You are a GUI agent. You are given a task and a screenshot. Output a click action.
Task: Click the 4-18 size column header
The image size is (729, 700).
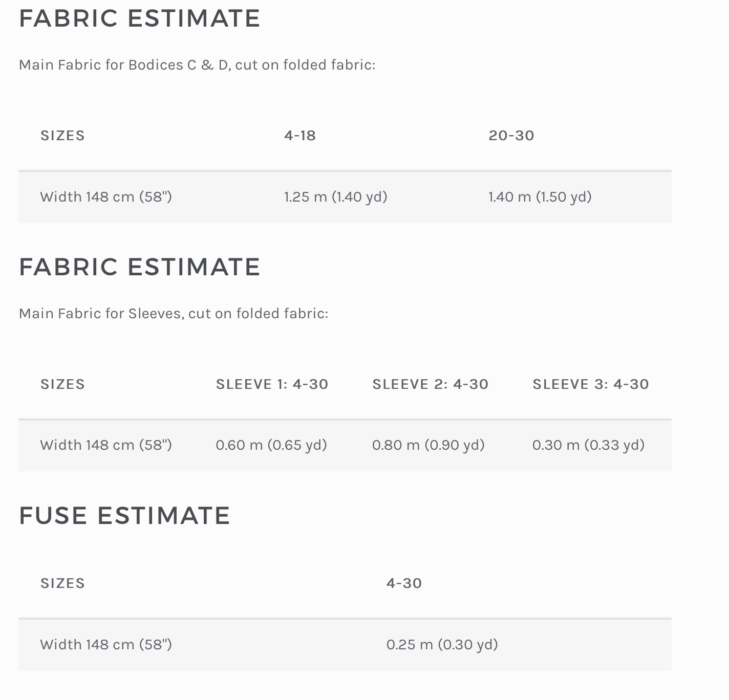click(300, 136)
